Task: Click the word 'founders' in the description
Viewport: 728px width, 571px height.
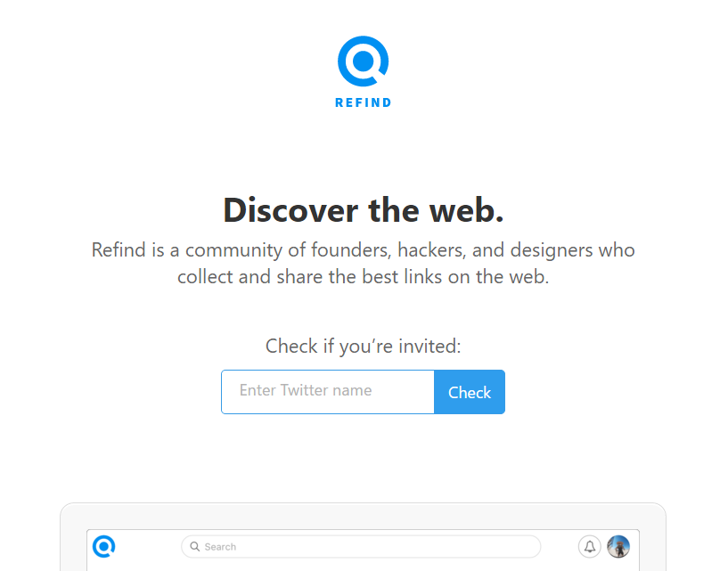Action: (351, 250)
